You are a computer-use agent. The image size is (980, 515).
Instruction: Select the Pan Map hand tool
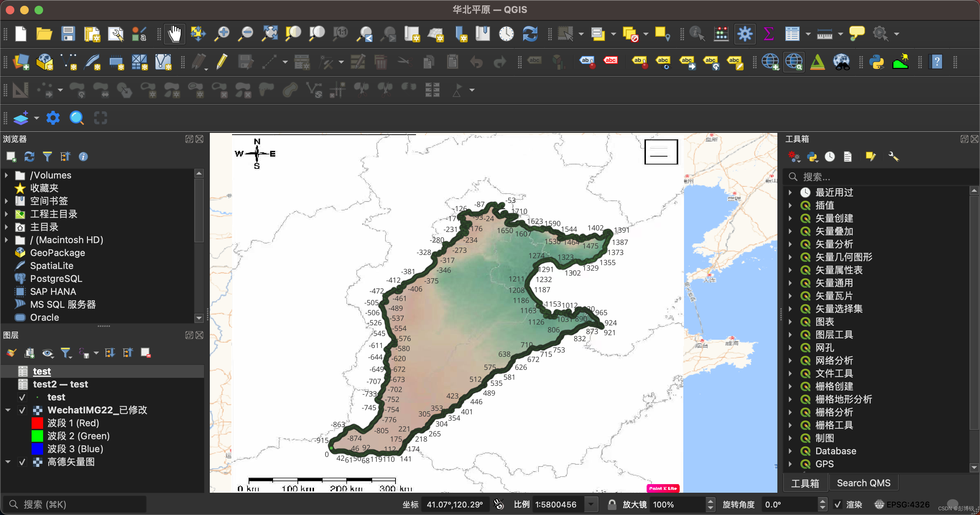point(175,34)
